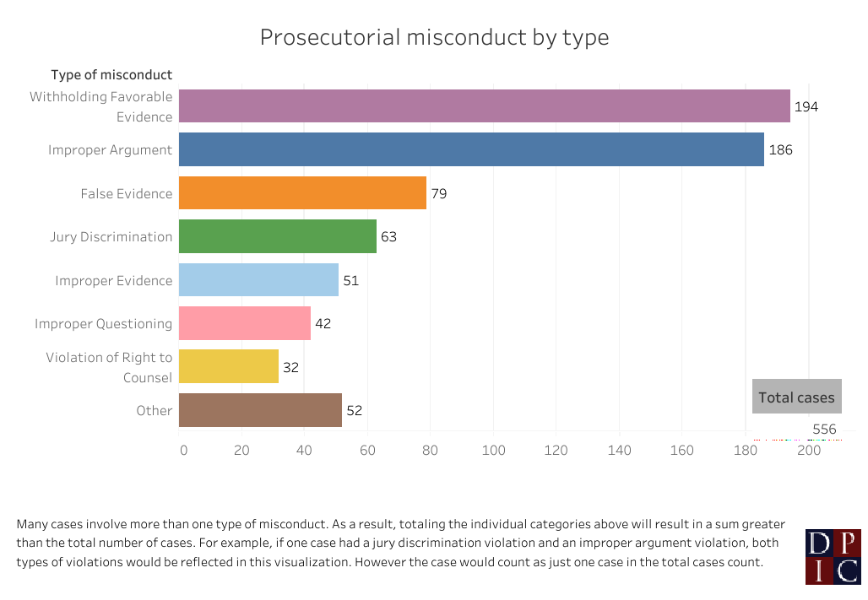Click the brown Other bar
Viewport: 868px width, 600px height.
260,410
